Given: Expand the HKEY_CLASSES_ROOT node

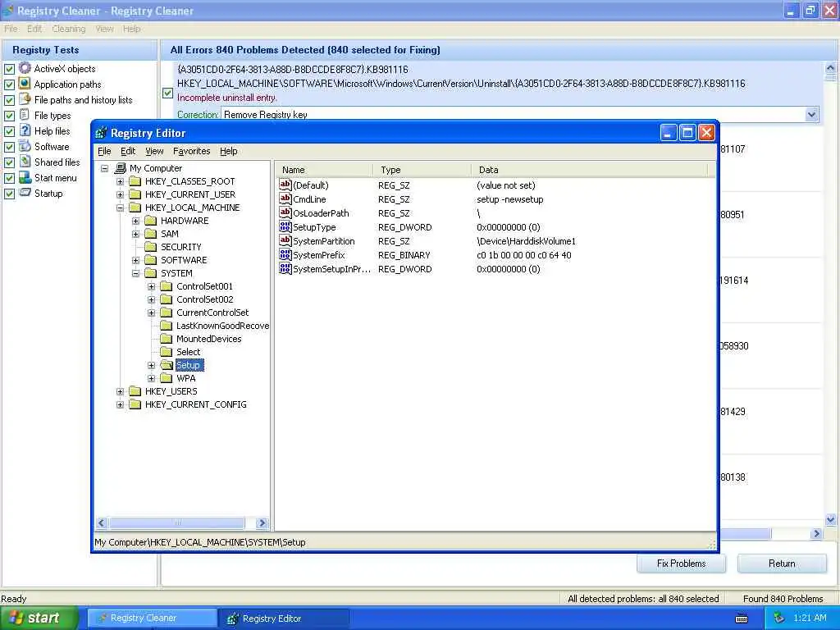Looking at the screenshot, I should click(120, 181).
